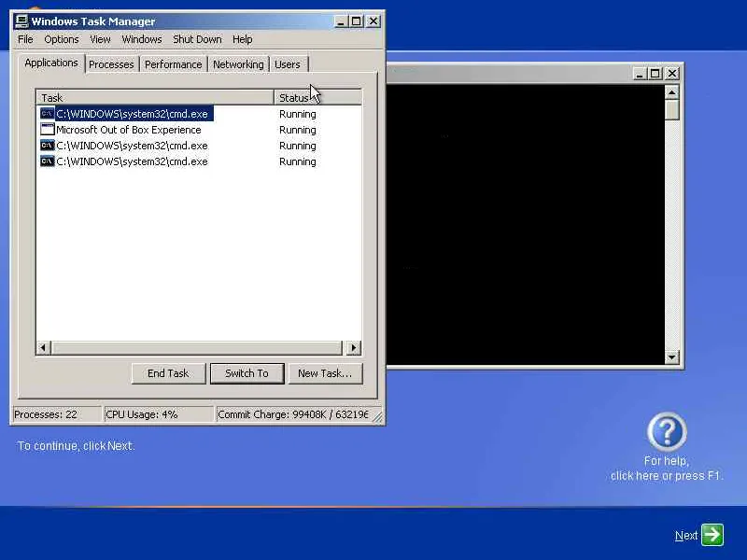Screen dimensions: 747x560
Task: Click the command window scroll down arrow
Action: pos(671,357)
